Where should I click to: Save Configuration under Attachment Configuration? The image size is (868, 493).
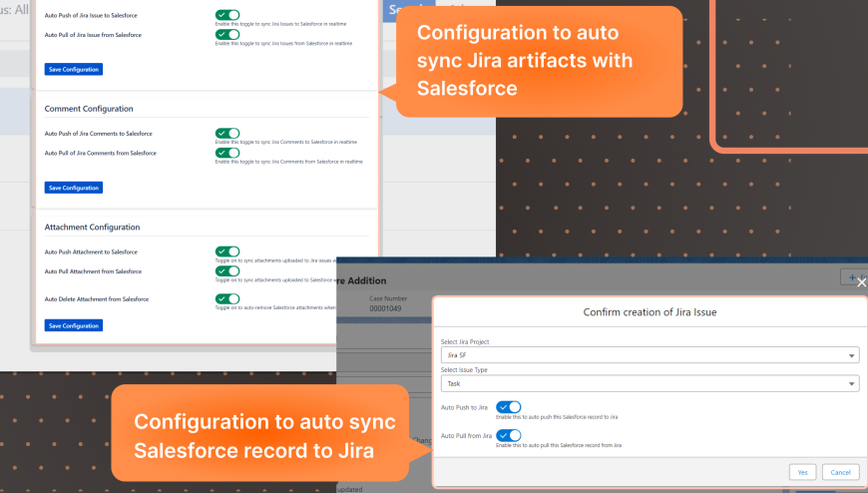click(74, 325)
